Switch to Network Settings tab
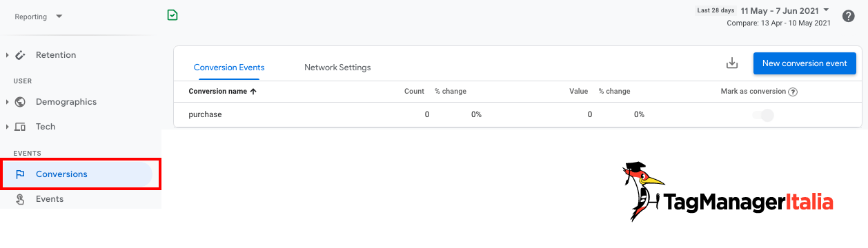Image resolution: width=868 pixels, height=248 pixels. click(337, 68)
